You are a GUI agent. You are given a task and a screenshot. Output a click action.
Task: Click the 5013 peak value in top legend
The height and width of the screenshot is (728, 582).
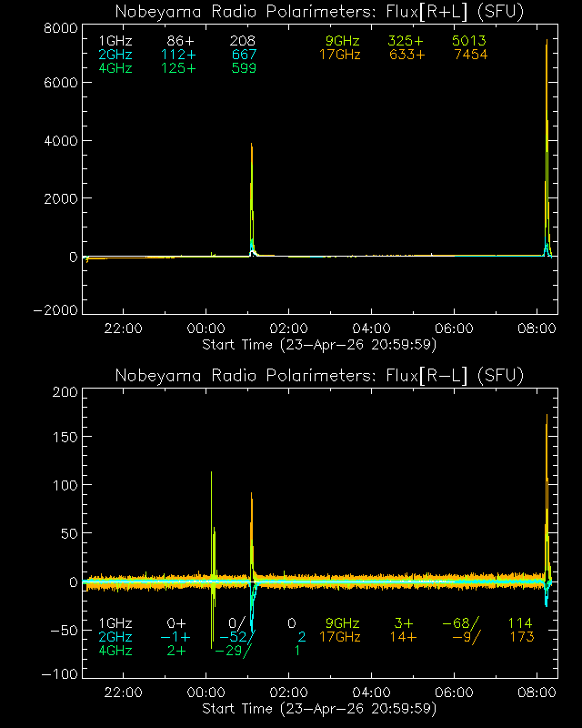point(469,42)
